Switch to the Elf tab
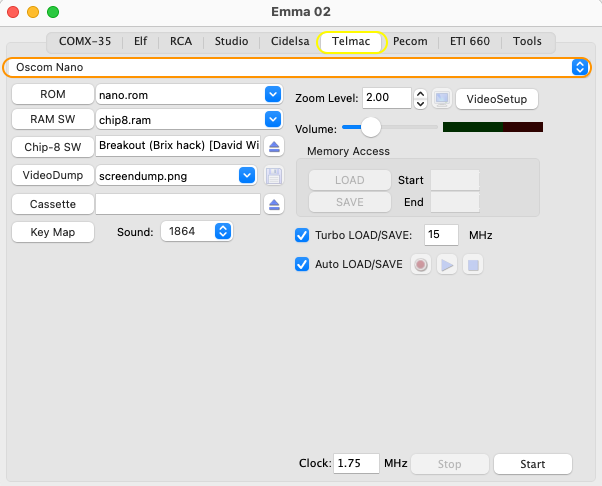Viewport: 602px width, 486px height. [x=141, y=41]
